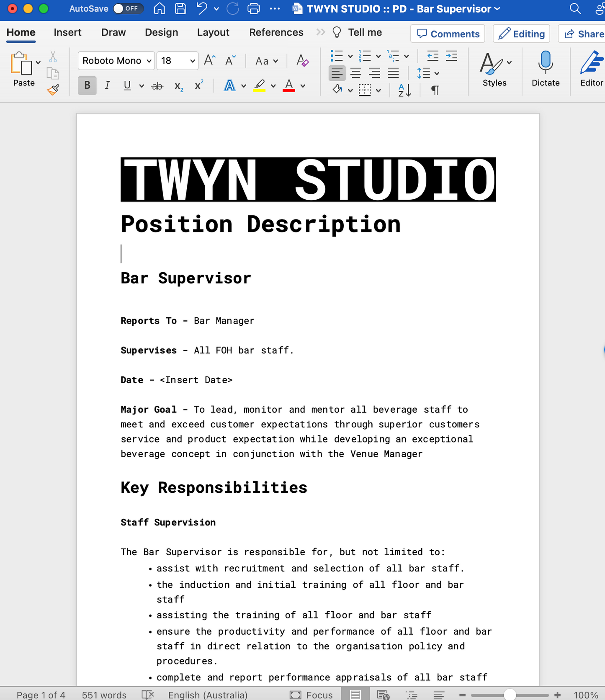Click the Shading paint bucket icon

click(337, 90)
